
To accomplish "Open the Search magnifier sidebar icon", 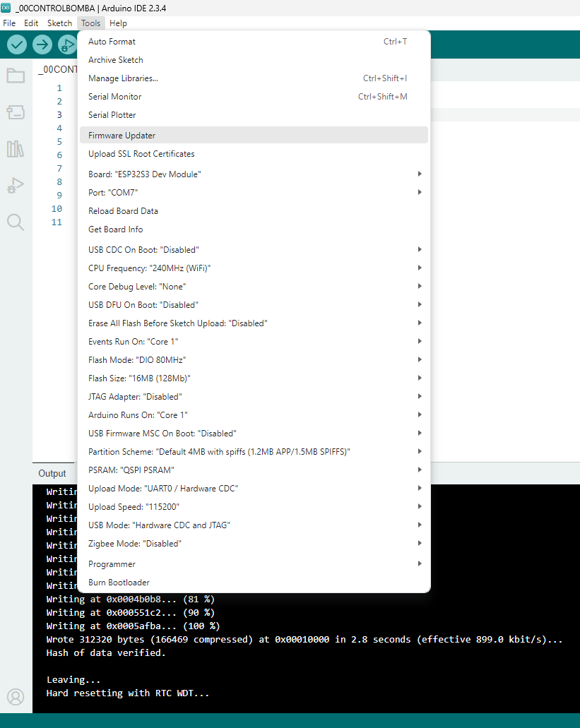I will 16,222.
